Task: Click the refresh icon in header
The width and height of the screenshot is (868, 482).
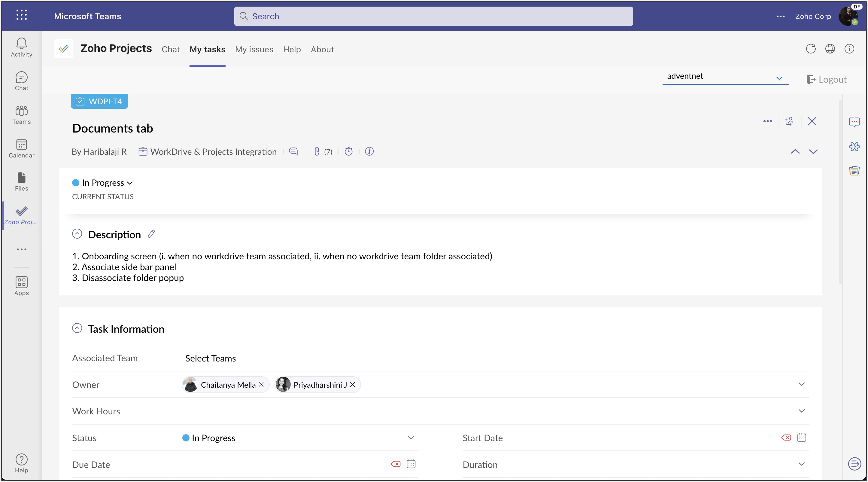Action: click(x=810, y=49)
